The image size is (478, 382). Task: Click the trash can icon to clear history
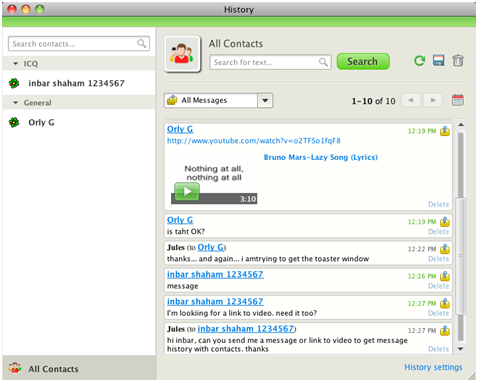[x=458, y=61]
